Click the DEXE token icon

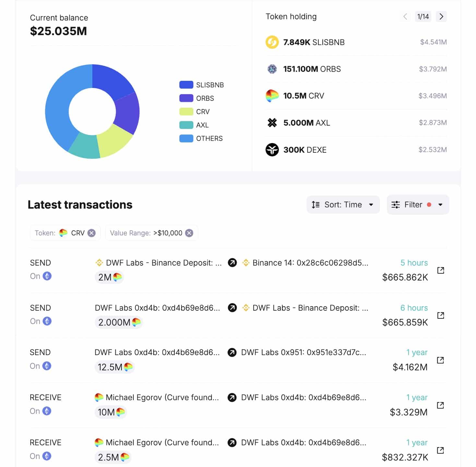(x=272, y=150)
